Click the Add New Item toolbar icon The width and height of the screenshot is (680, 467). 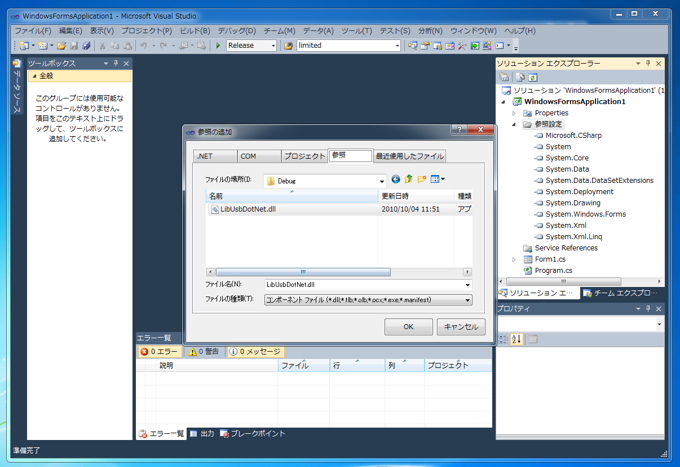[43, 46]
